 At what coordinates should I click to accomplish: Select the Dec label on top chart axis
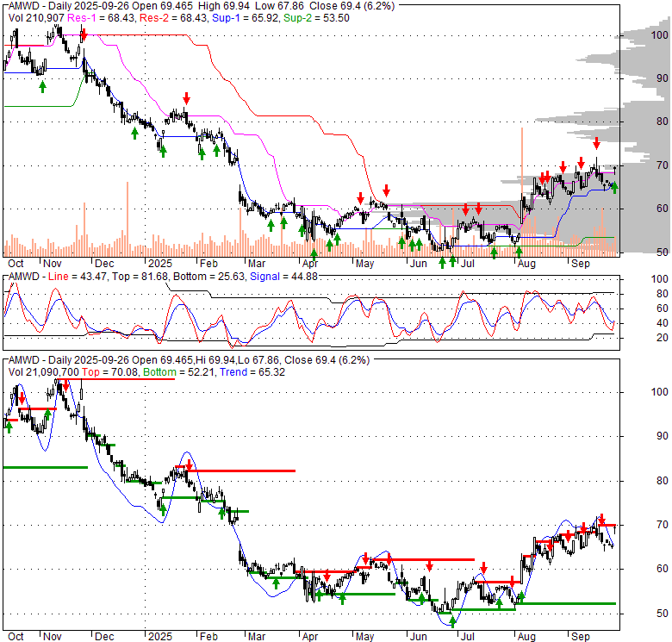104,264
